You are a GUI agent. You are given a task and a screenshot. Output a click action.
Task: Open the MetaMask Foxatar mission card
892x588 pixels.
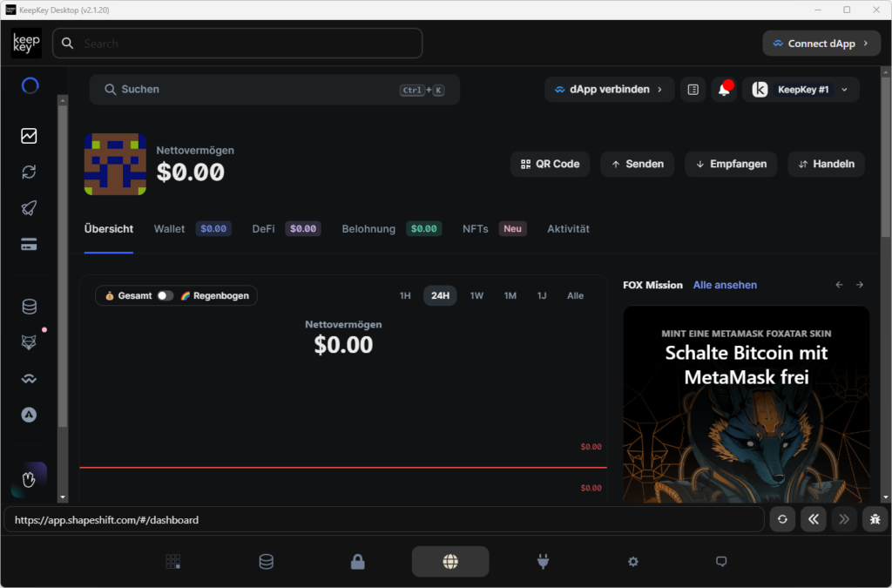click(746, 404)
